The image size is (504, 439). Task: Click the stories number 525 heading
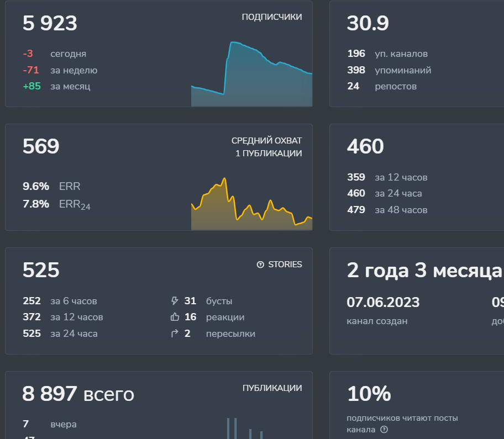pos(41,270)
